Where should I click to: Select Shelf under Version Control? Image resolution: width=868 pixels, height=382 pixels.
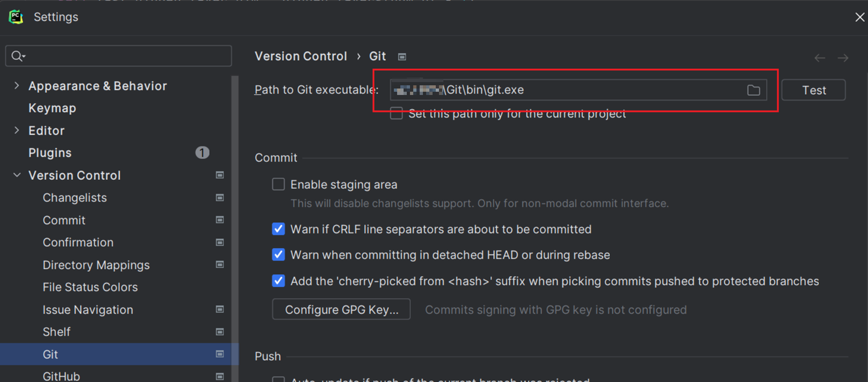click(x=57, y=332)
